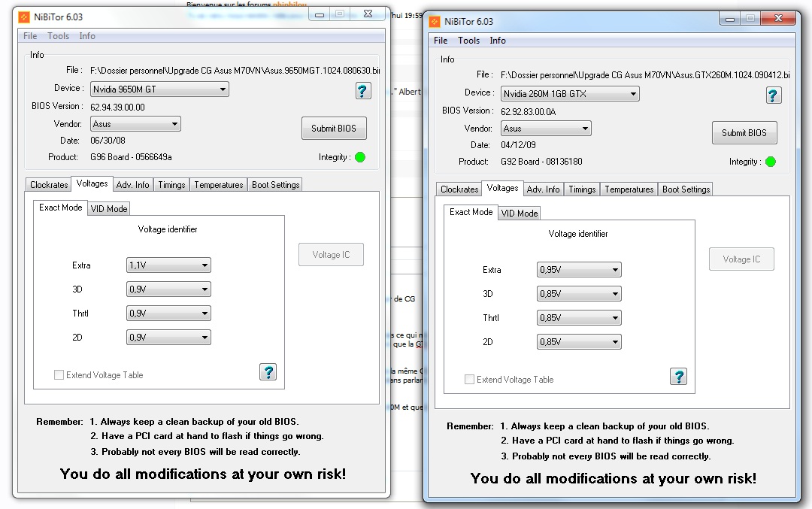Viewport: 812px width, 509px height.
Task: Open voltage help icon in the 260M GTX window
Action: [678, 376]
